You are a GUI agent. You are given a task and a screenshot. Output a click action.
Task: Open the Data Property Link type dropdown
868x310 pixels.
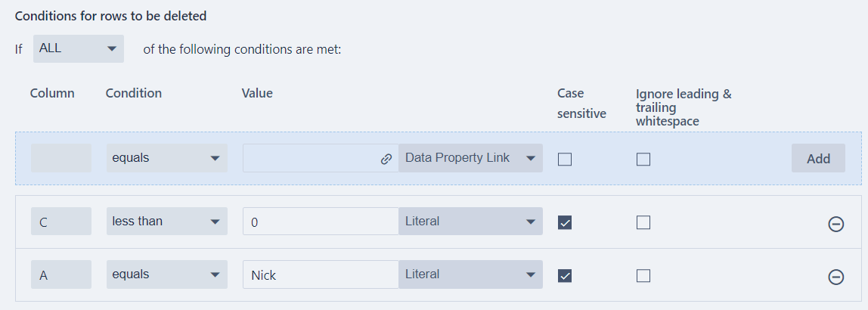[470, 158]
